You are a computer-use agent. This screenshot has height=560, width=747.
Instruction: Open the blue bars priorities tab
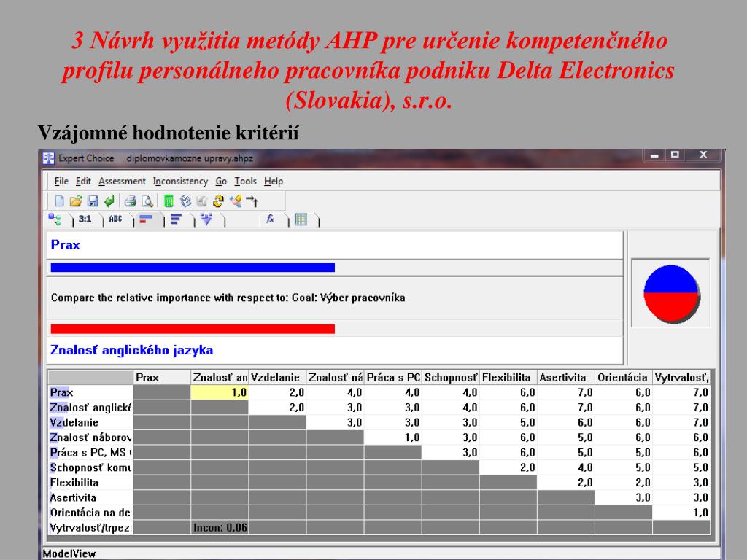click(x=177, y=219)
